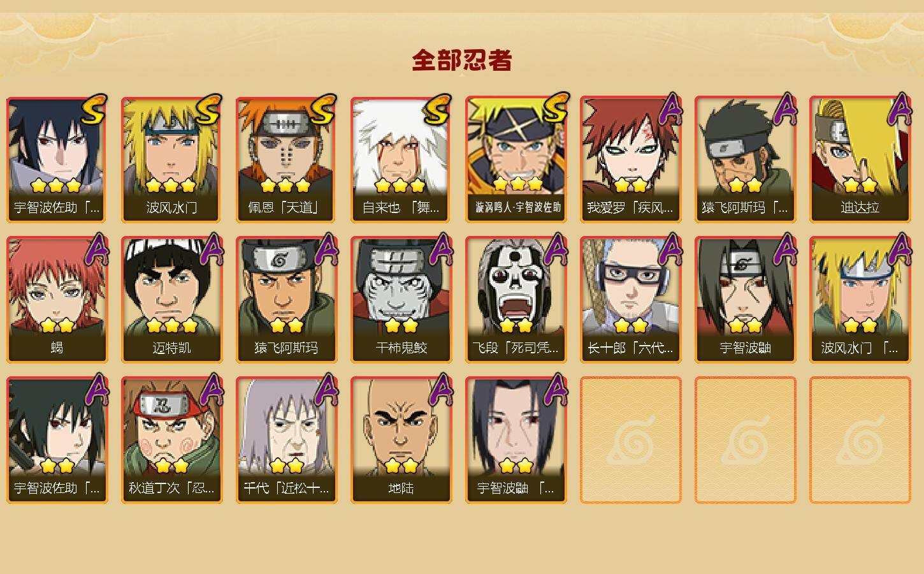Select the 波风水门 S-rank ninja card

pos(171,159)
